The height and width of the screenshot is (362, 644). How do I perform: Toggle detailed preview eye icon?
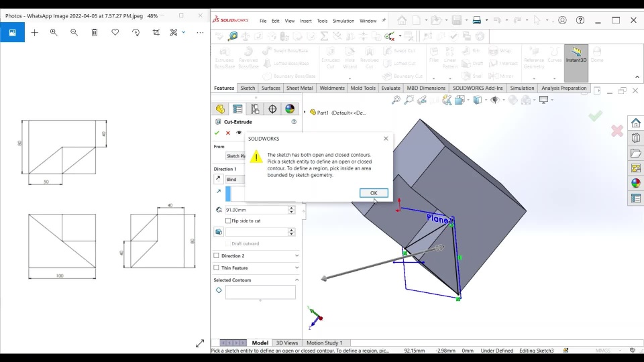[239, 133]
